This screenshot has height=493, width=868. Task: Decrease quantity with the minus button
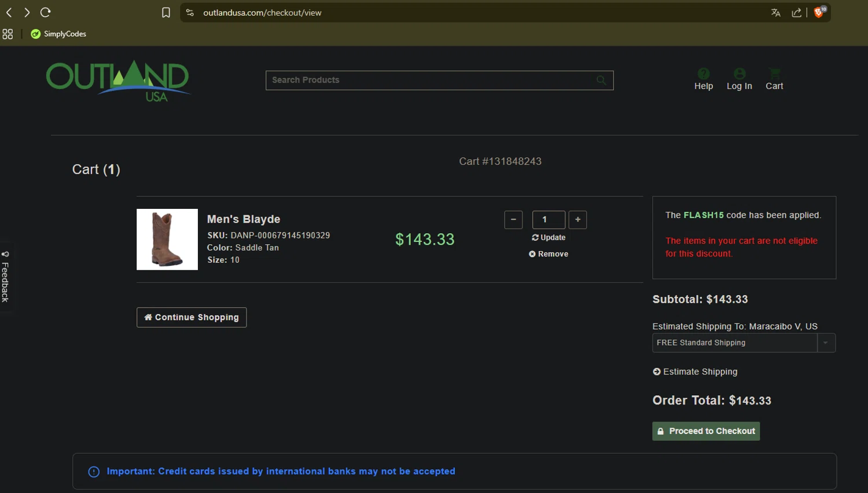coord(513,220)
